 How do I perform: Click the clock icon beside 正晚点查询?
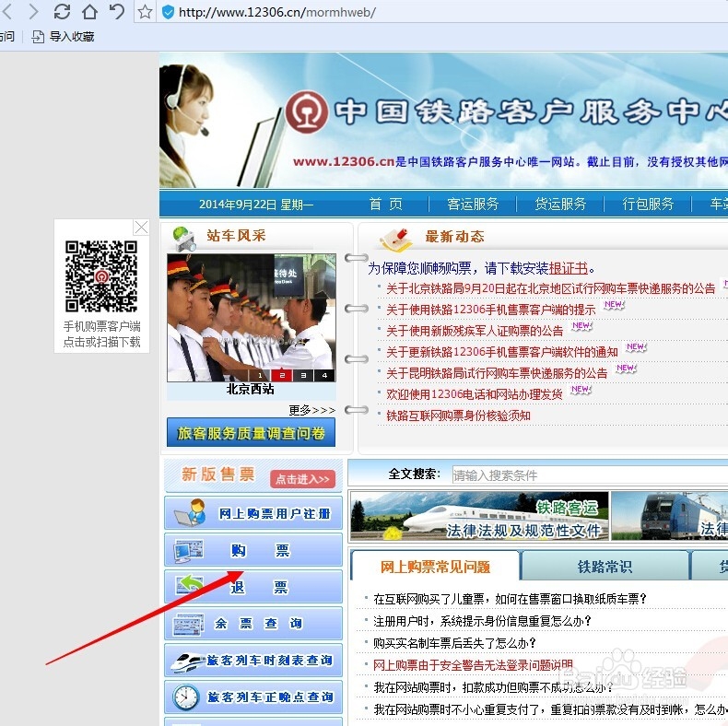186,697
